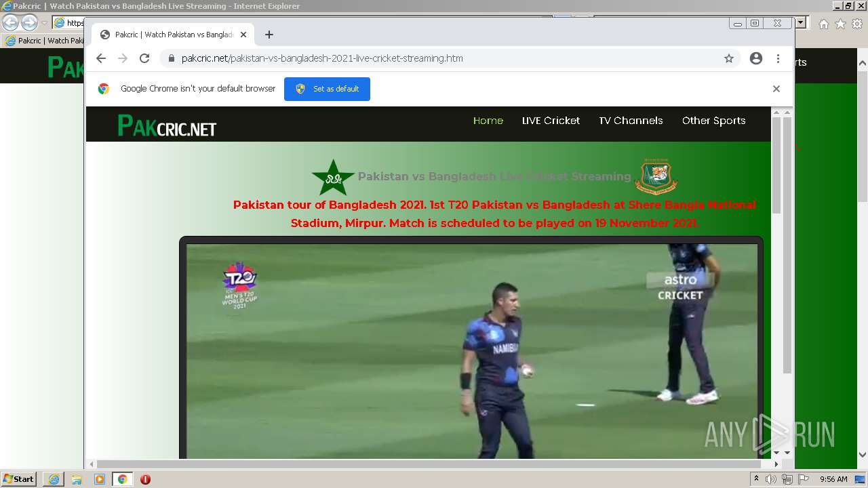Open Internet Explorer from the taskbar
868x488 pixels.
point(54,479)
